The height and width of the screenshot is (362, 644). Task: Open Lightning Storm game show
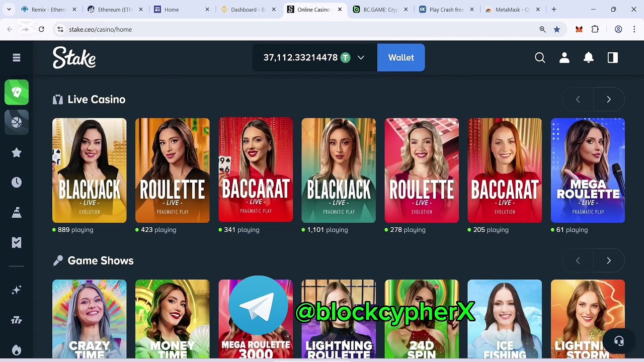(588, 319)
